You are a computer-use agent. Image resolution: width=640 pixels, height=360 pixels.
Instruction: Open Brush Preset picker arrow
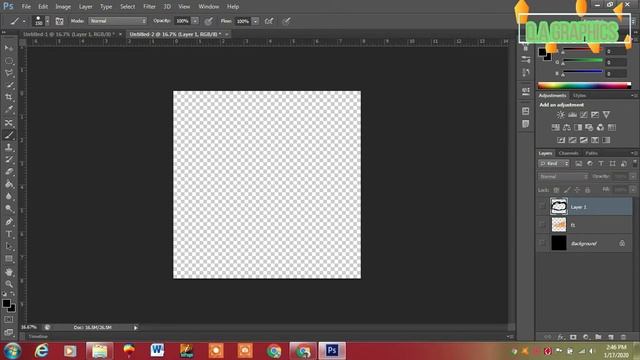[x=47, y=21]
